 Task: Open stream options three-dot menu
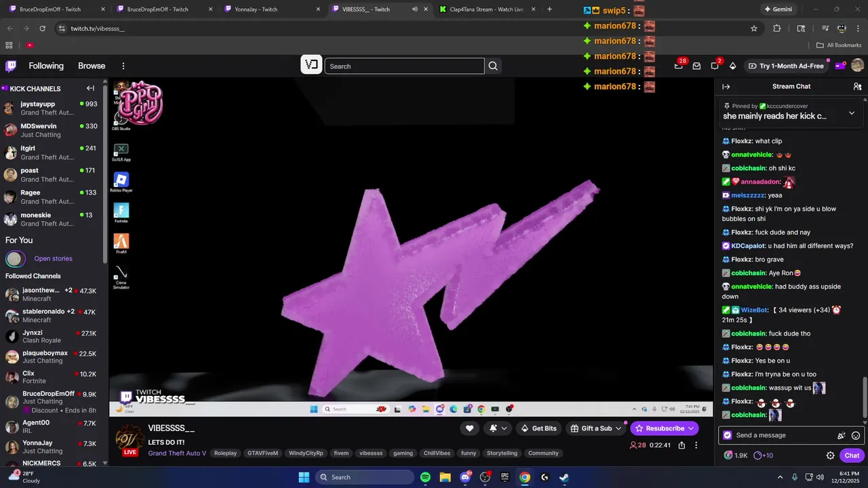click(696, 445)
